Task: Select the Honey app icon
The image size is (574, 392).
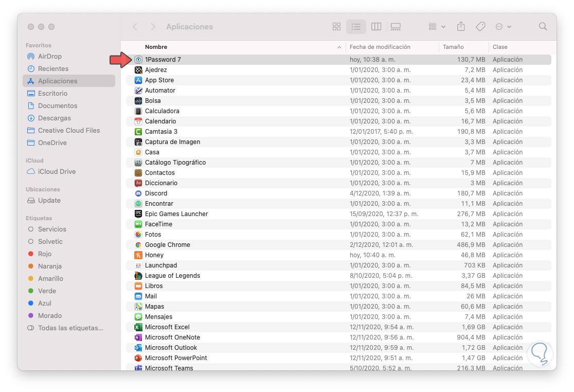Action: 138,255
